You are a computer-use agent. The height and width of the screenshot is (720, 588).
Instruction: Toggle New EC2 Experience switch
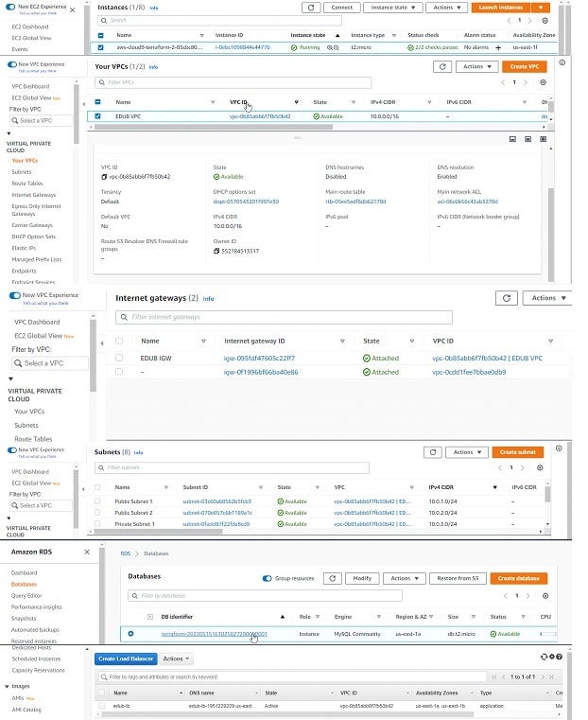(10, 7)
